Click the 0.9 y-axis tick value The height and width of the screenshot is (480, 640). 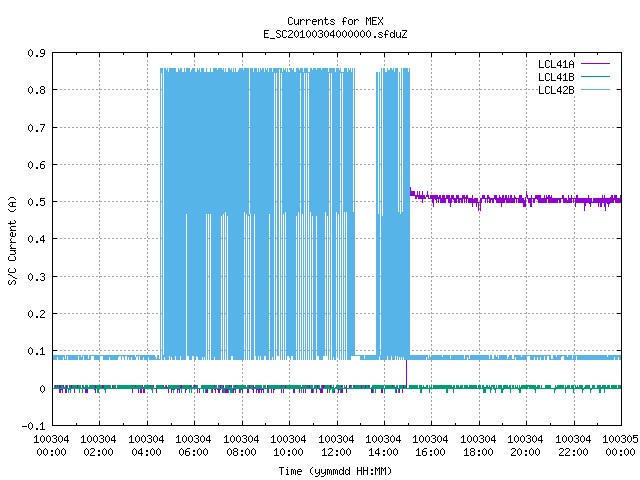(36, 53)
